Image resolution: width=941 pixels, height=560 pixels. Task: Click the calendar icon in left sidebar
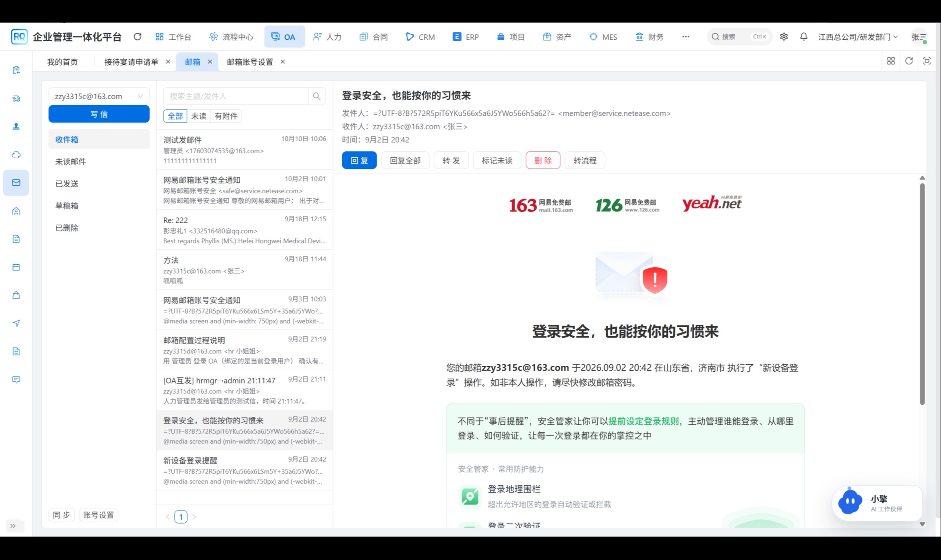16,267
